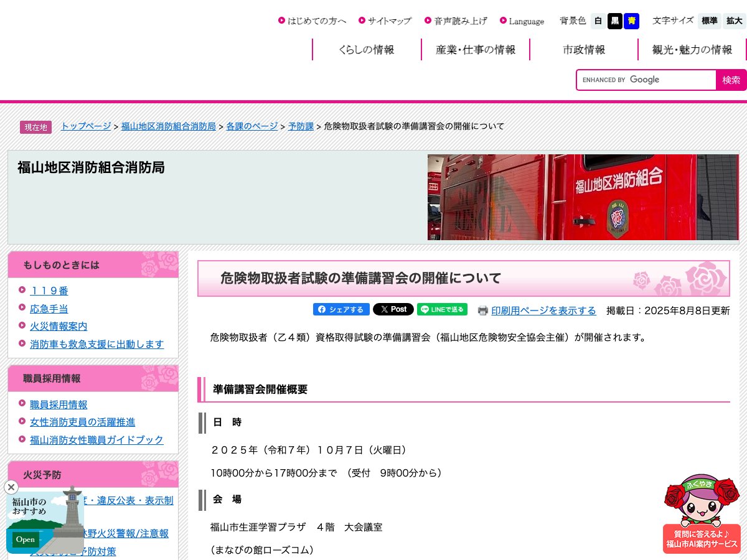The image size is (747, 560).
Task: Open the 職員採用情報 sidebar link
Action: [59, 404]
